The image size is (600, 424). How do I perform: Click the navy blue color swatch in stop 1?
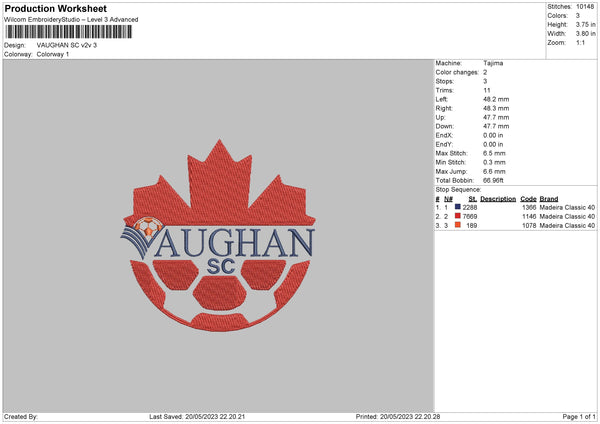click(458, 207)
